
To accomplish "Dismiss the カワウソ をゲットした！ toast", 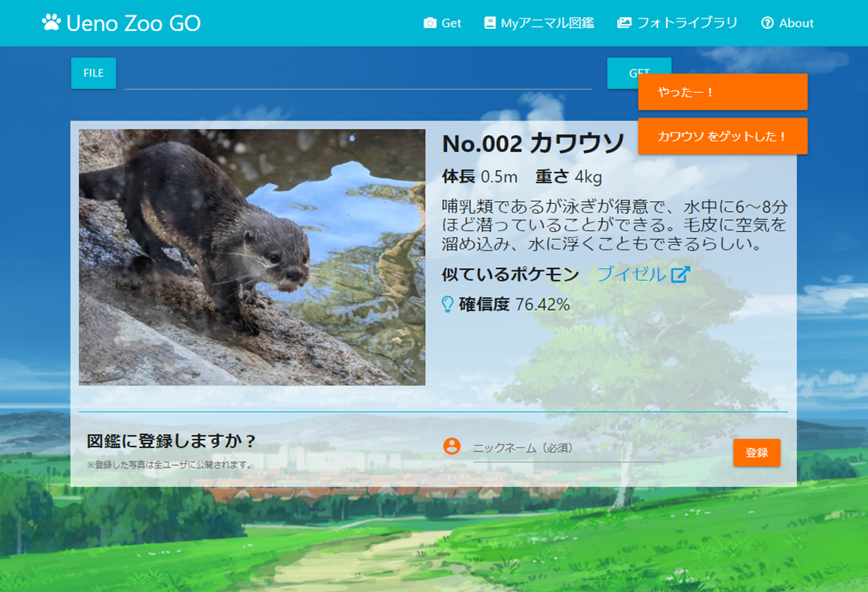I will pos(723,136).
